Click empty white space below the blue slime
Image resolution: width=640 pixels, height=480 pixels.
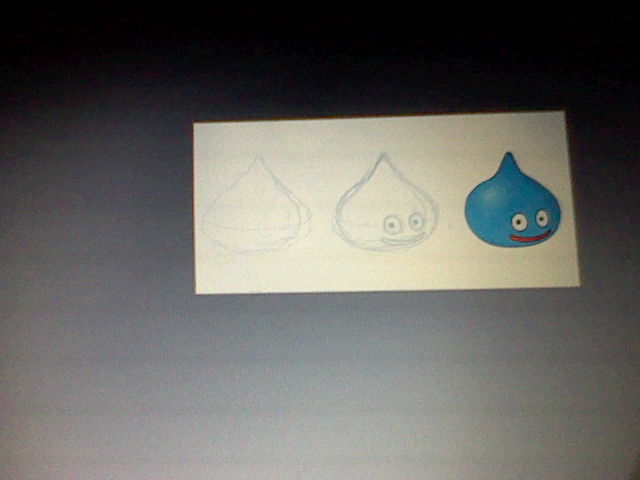510,268
